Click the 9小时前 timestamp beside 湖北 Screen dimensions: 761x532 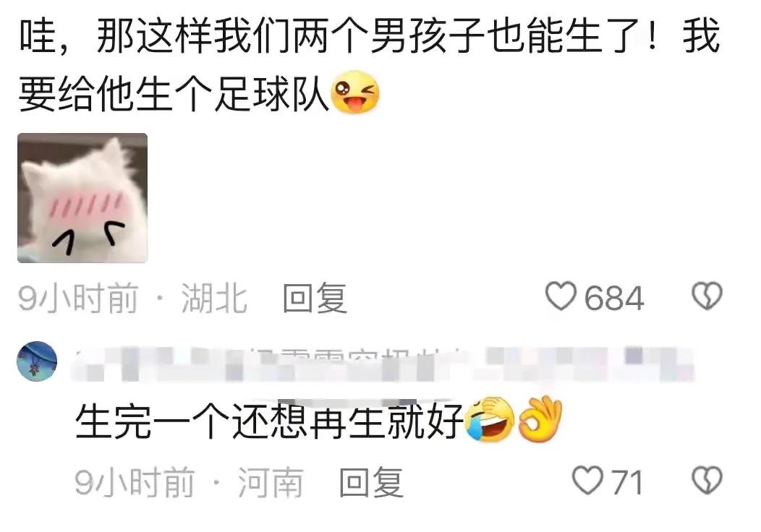click(78, 298)
